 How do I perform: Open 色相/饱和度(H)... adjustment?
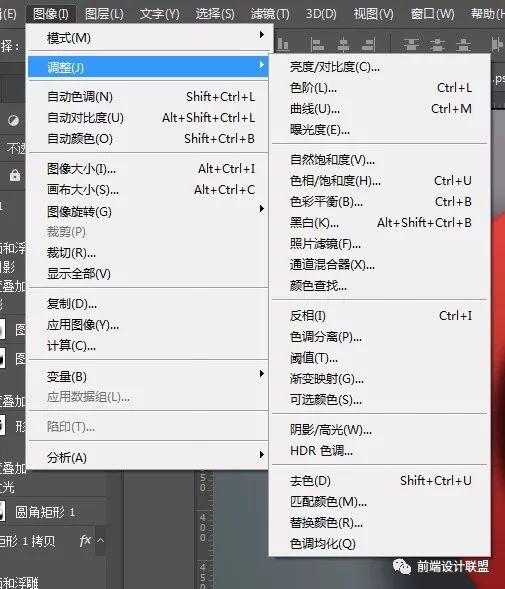click(x=380, y=181)
